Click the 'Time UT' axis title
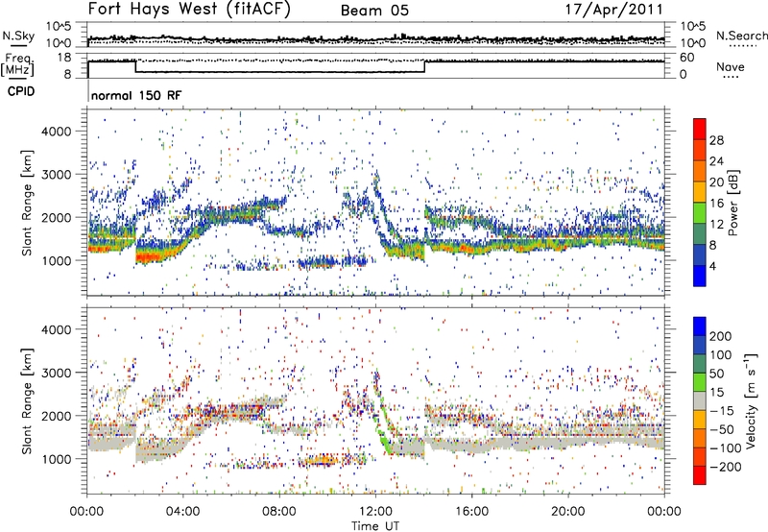The height and width of the screenshot is (532, 768). click(375, 526)
